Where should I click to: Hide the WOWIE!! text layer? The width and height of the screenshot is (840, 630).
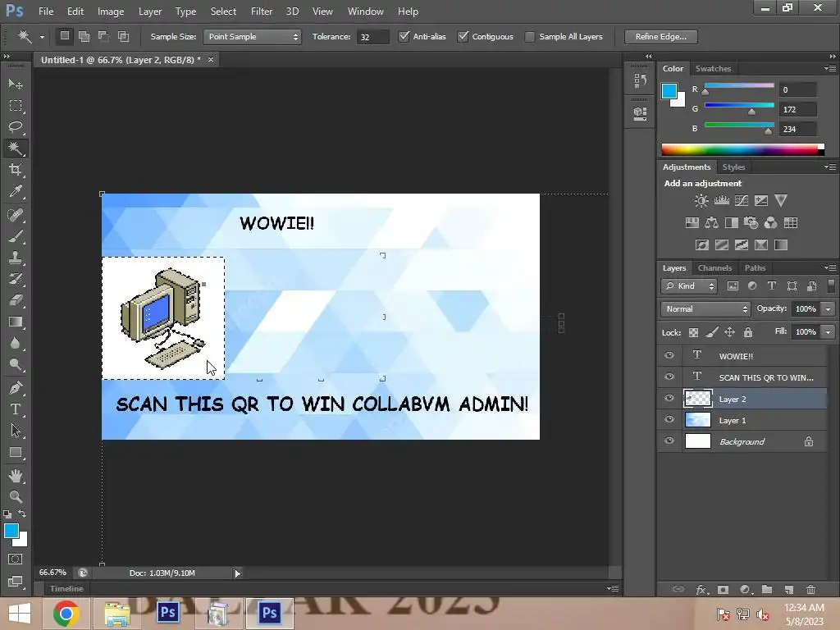point(669,356)
